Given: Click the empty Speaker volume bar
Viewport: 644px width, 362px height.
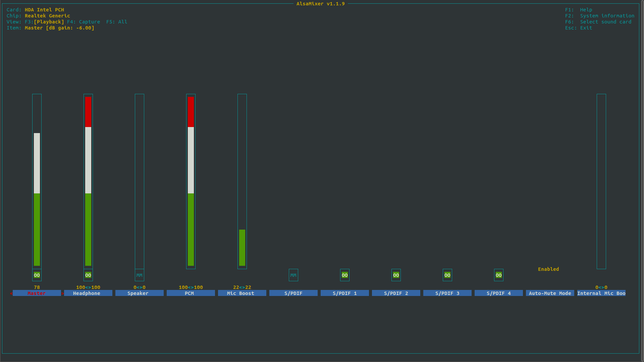Looking at the screenshot, I should point(140,181).
